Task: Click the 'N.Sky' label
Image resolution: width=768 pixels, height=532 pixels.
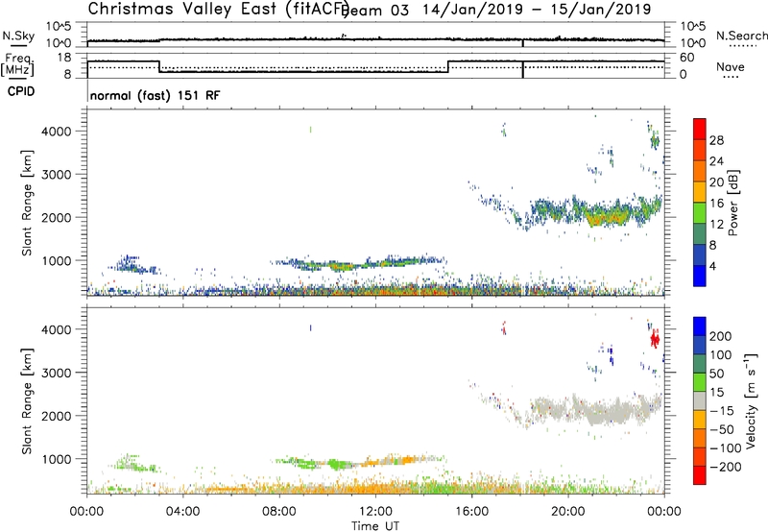Action: coord(18,36)
